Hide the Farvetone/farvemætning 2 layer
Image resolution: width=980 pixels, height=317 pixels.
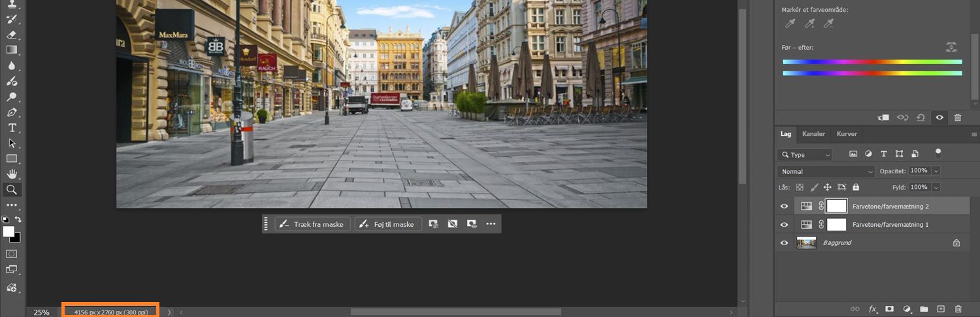tap(784, 206)
